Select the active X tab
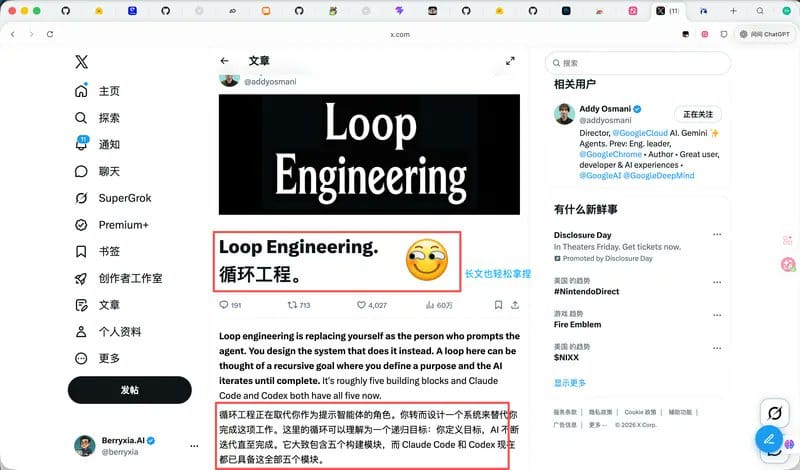The height and width of the screenshot is (470, 800). tap(667, 11)
